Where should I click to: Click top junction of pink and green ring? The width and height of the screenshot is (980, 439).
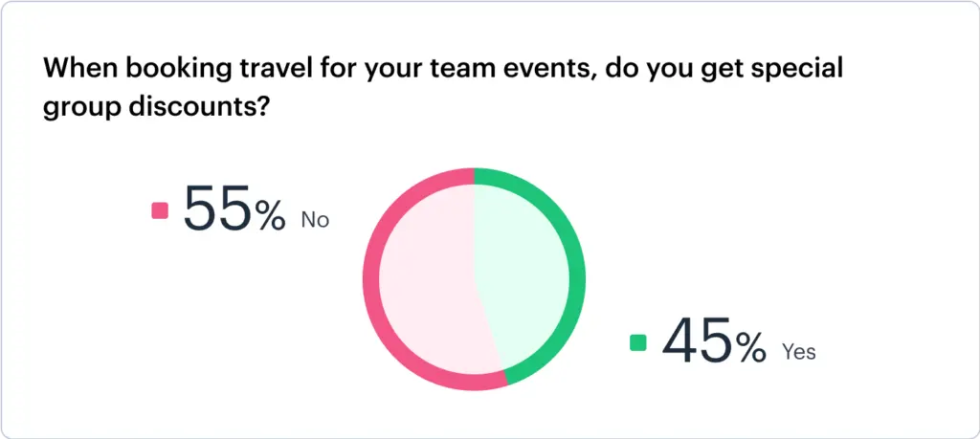coord(474,176)
